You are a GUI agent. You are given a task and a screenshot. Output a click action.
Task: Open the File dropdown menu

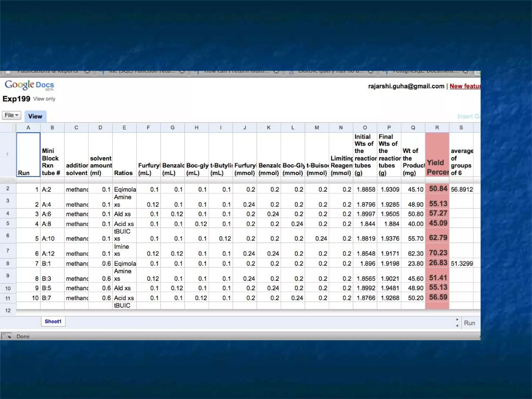coord(11,115)
